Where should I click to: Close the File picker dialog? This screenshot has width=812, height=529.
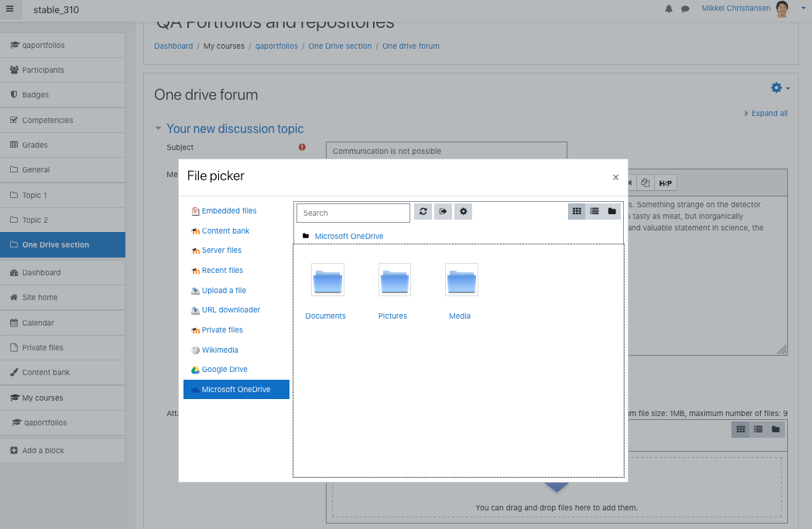615,177
